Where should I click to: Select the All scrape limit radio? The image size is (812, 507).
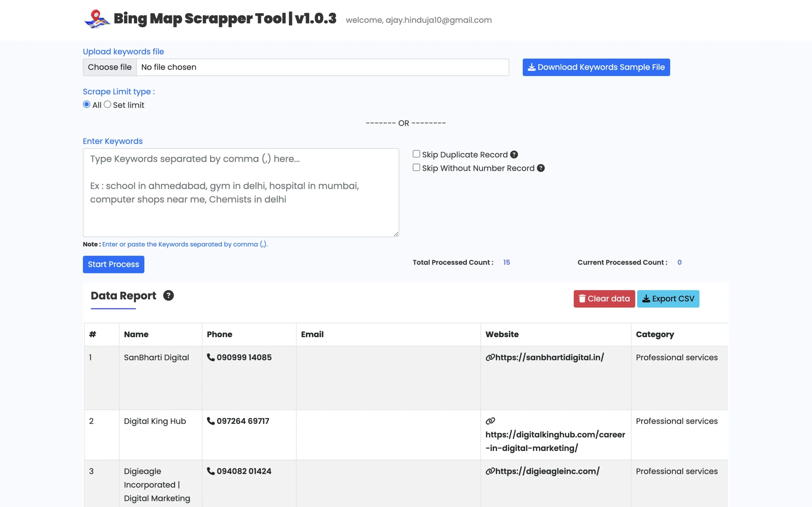coord(87,105)
